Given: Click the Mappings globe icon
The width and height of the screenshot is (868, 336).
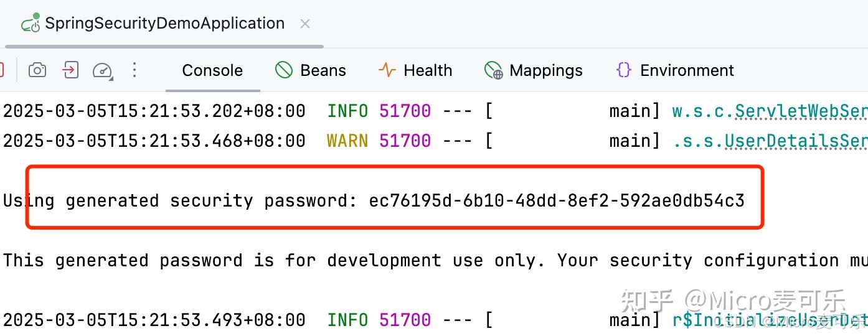Looking at the screenshot, I should [x=493, y=70].
